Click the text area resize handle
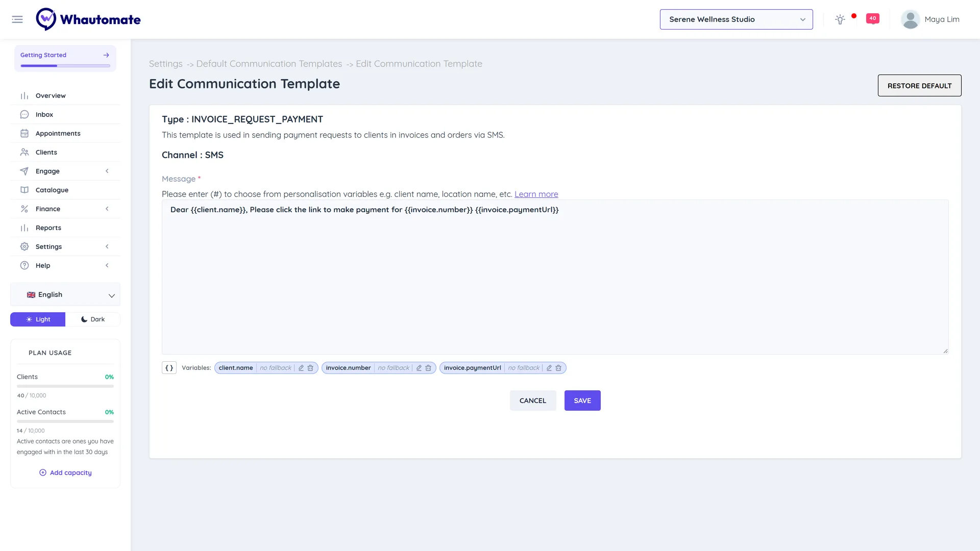The height and width of the screenshot is (551, 980). point(945,351)
